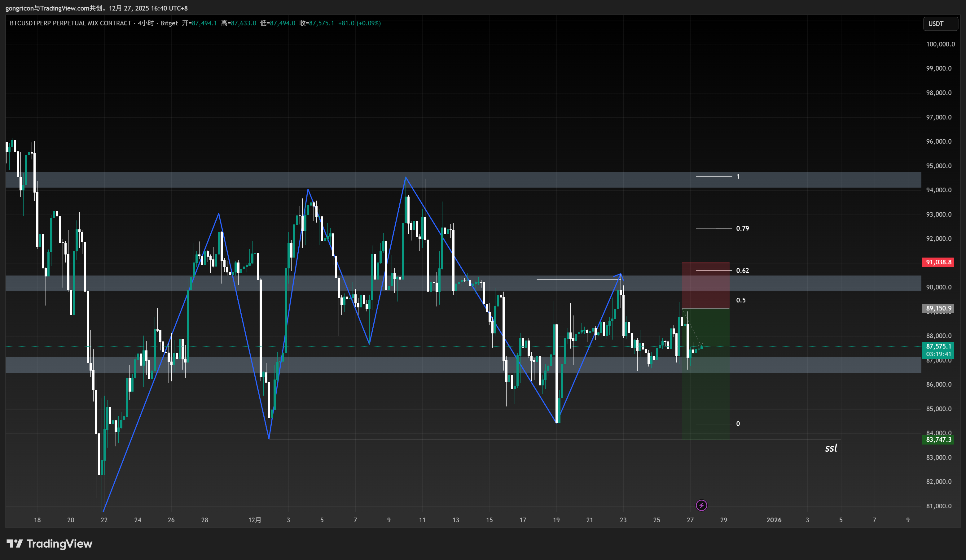The height and width of the screenshot is (560, 966).
Task: Click the Fibonacci level label 0.79
Action: [x=742, y=228]
